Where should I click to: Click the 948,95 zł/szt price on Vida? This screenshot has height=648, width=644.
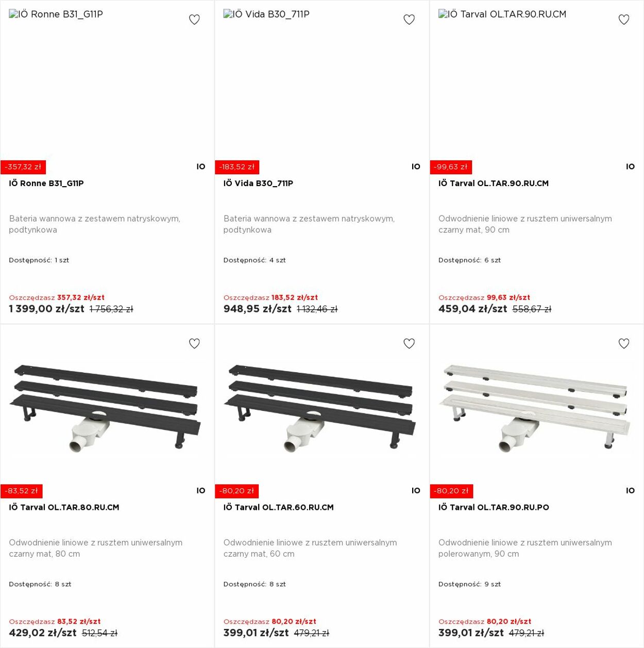tap(258, 309)
